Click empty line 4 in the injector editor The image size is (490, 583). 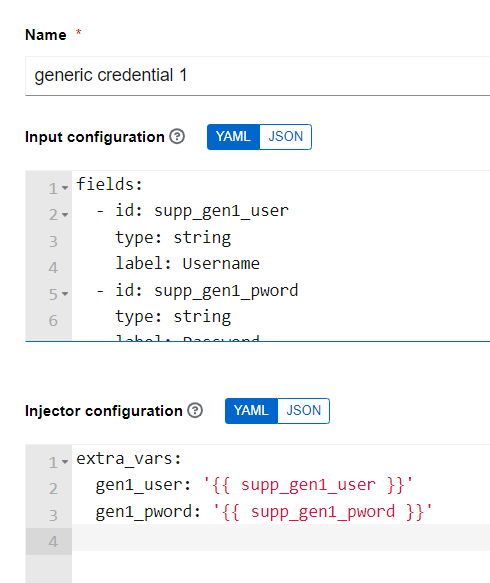pos(281,538)
